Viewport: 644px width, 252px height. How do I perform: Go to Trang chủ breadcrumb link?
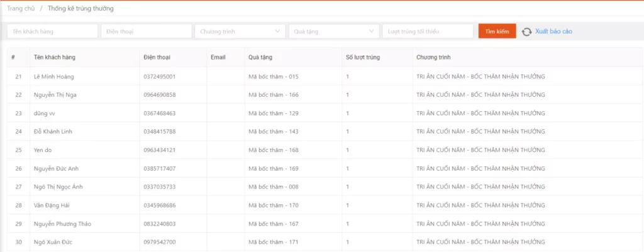[21, 9]
